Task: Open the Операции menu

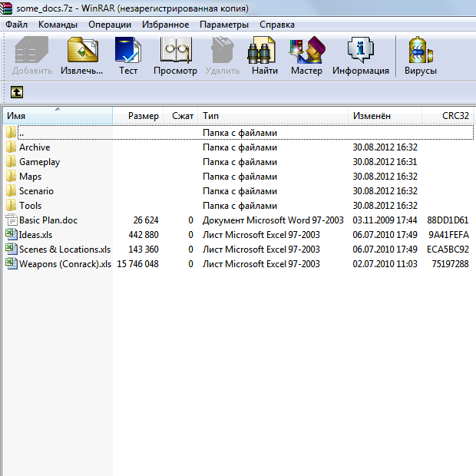Action: click(110, 25)
